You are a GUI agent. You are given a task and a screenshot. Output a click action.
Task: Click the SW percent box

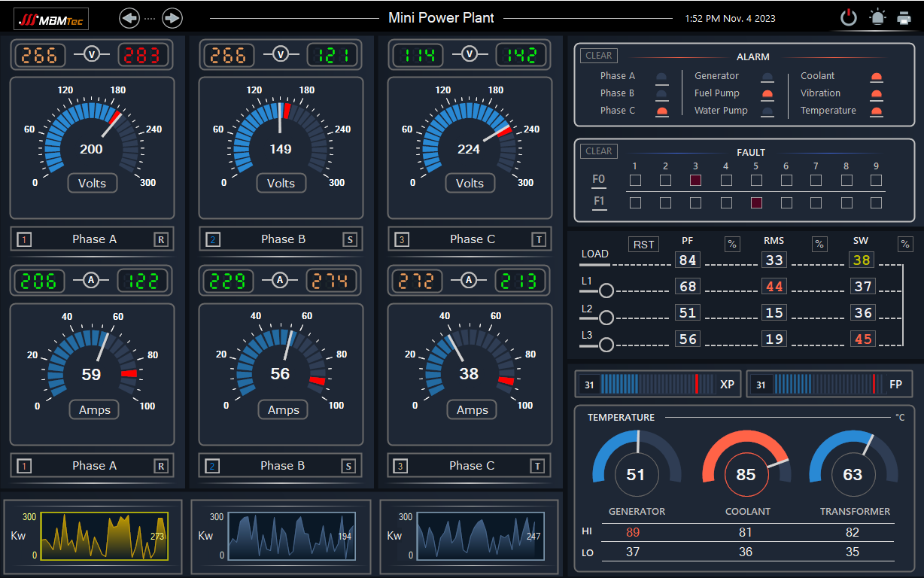pos(905,244)
